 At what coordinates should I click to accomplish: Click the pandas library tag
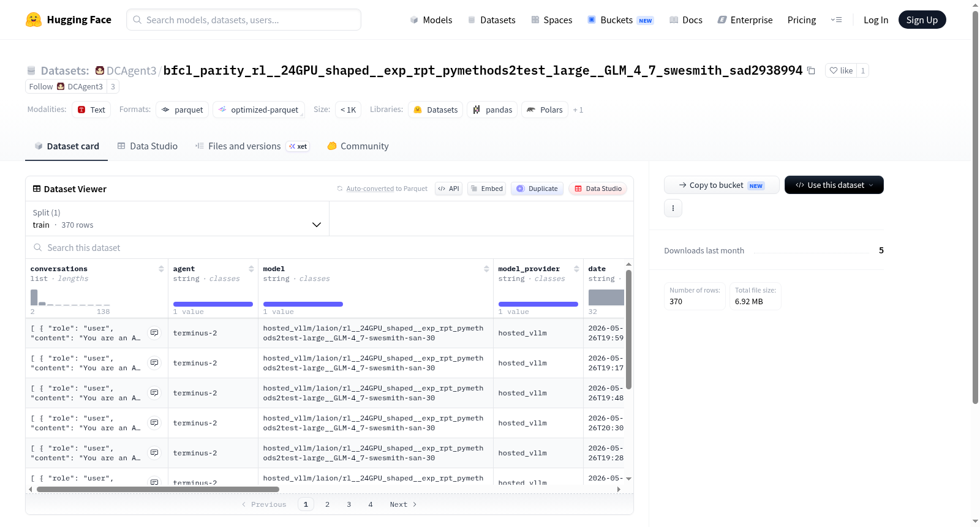point(492,110)
